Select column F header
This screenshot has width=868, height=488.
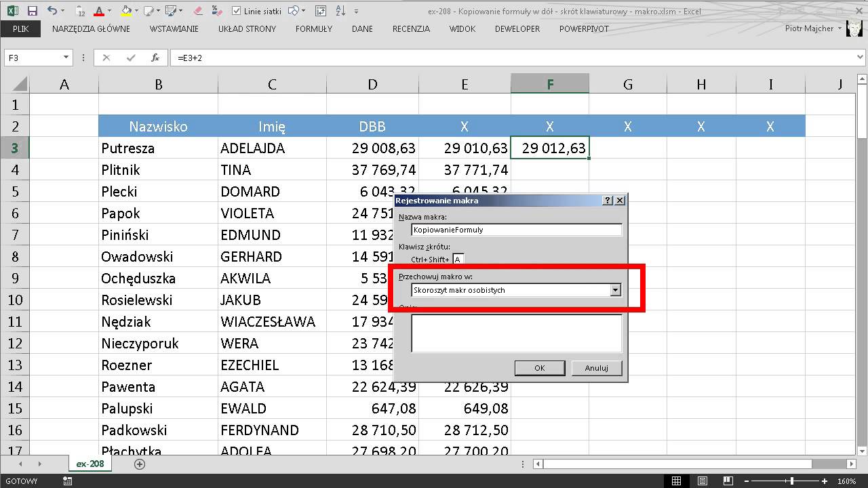click(x=550, y=84)
